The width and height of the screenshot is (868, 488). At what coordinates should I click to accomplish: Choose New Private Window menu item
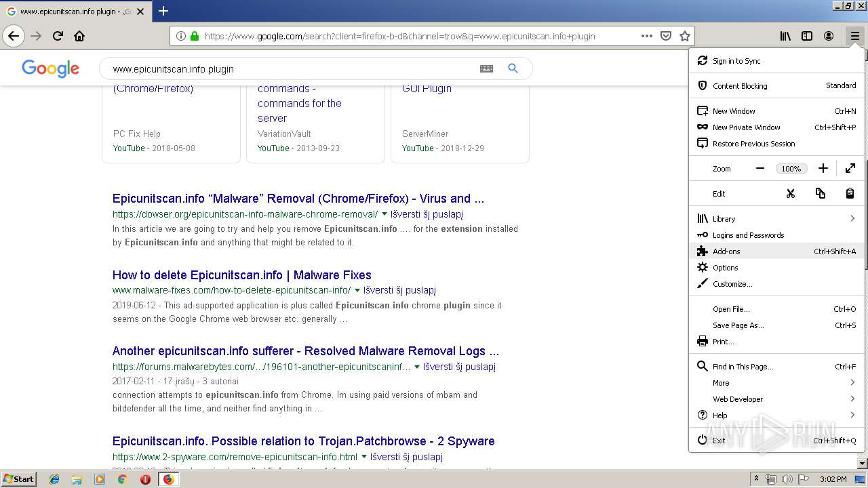point(776,127)
